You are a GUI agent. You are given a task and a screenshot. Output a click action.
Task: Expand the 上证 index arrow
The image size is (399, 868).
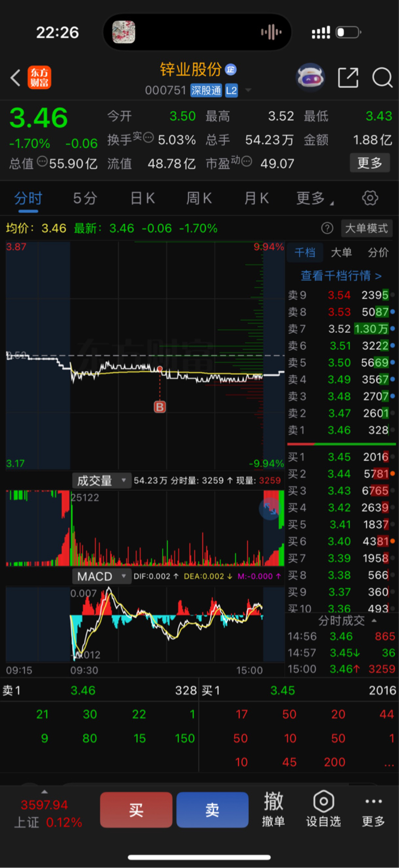pos(44,792)
